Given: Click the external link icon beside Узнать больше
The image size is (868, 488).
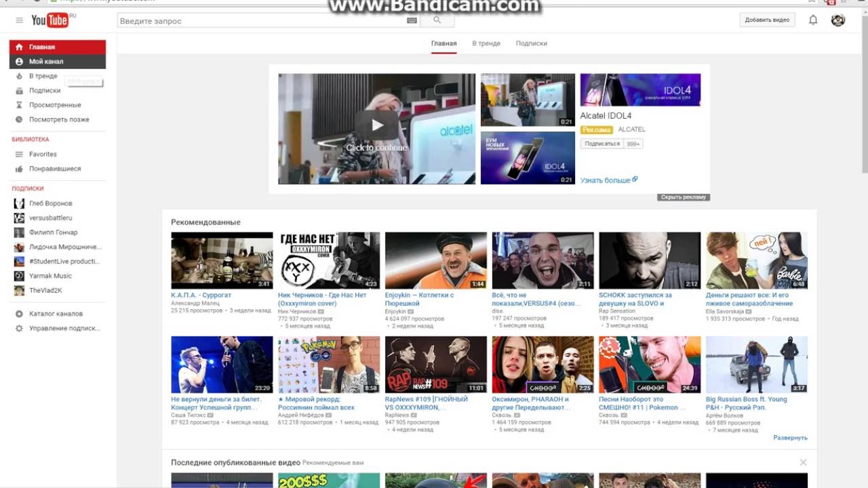Looking at the screenshot, I should tap(635, 180).
